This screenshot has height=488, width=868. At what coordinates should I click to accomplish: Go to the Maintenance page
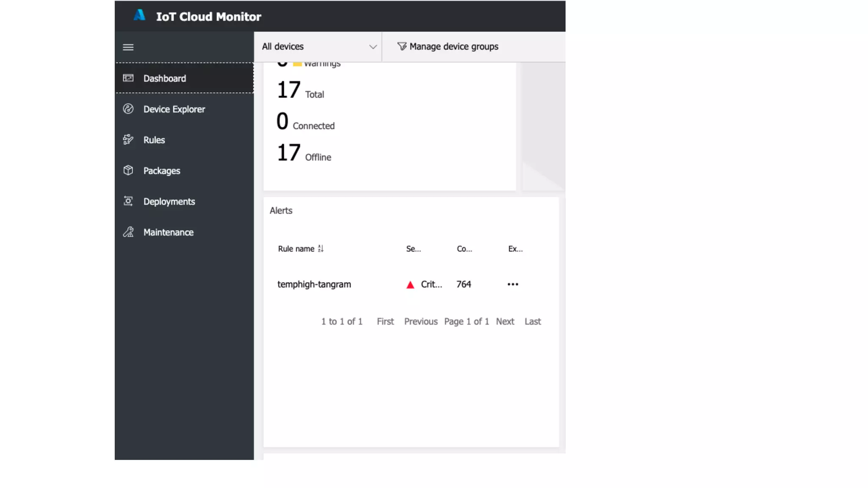(x=168, y=232)
